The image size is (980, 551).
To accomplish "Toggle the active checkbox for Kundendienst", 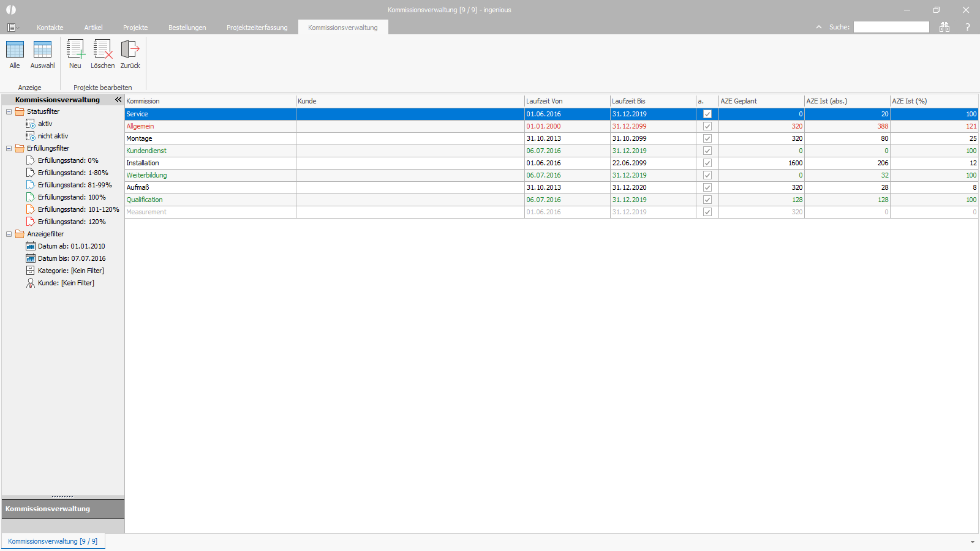I will [x=707, y=151].
